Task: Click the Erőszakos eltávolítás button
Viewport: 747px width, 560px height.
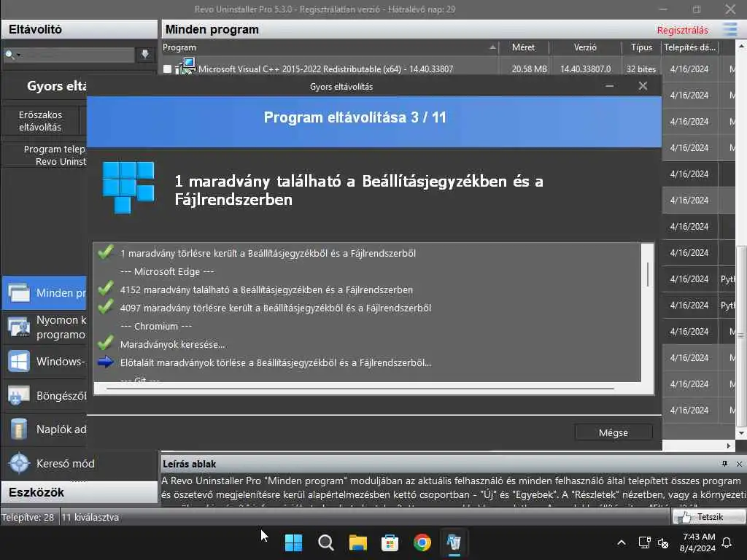Action: (41, 121)
